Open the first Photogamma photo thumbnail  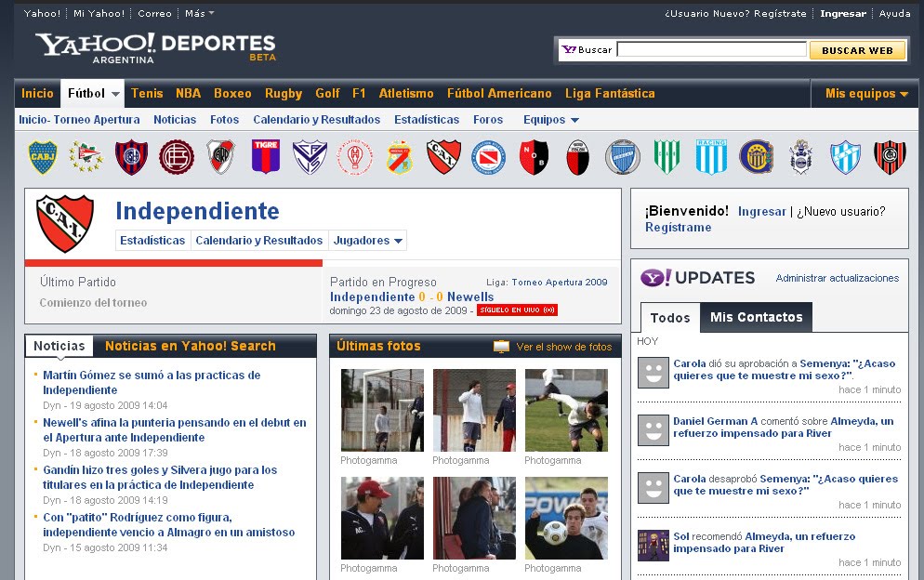382,409
